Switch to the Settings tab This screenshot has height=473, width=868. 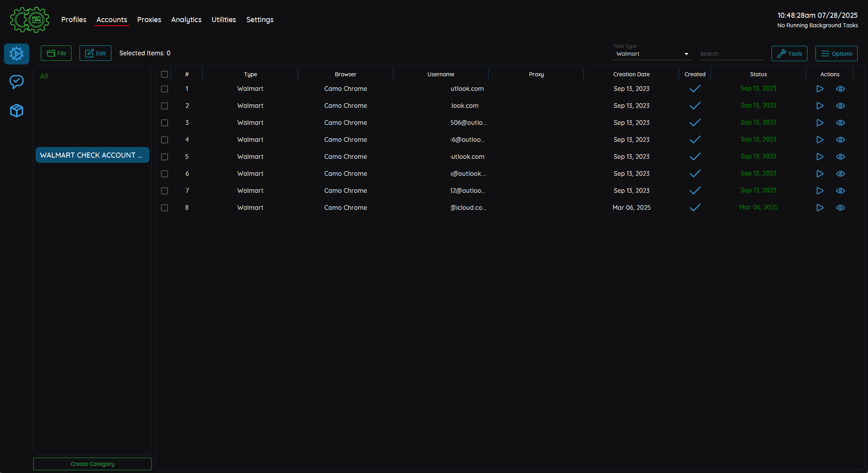click(260, 20)
